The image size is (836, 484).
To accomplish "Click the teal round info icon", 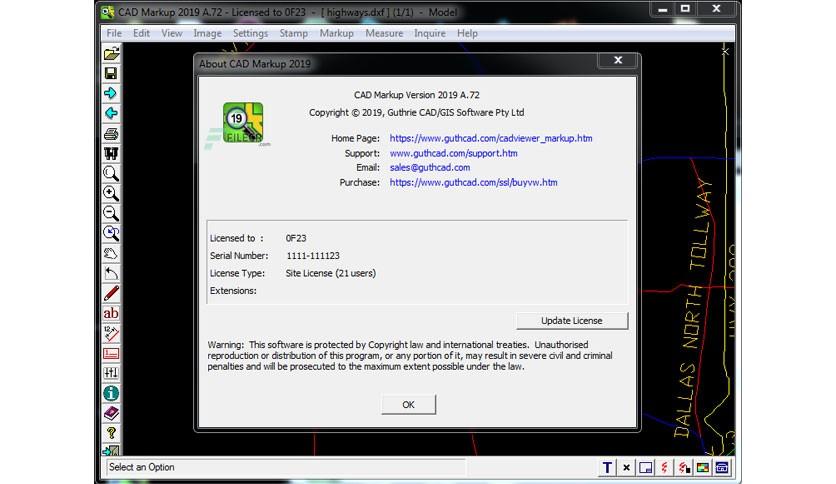I will pyautogui.click(x=111, y=393).
